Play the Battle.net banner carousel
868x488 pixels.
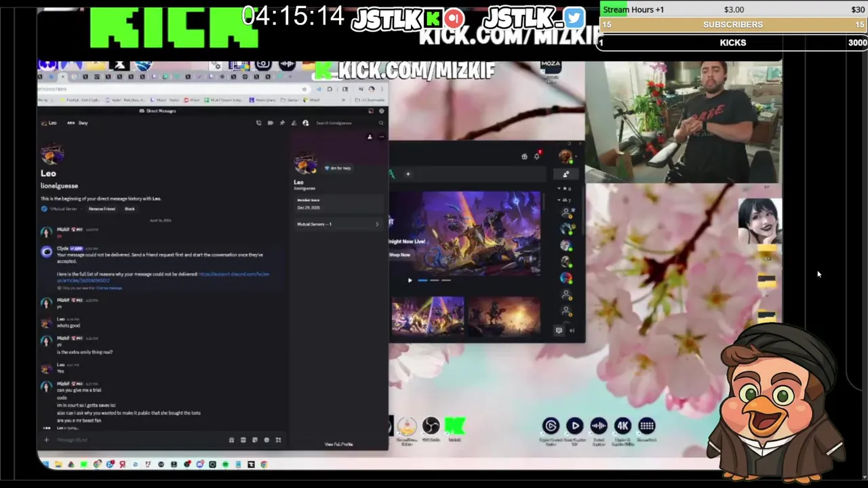(x=410, y=280)
